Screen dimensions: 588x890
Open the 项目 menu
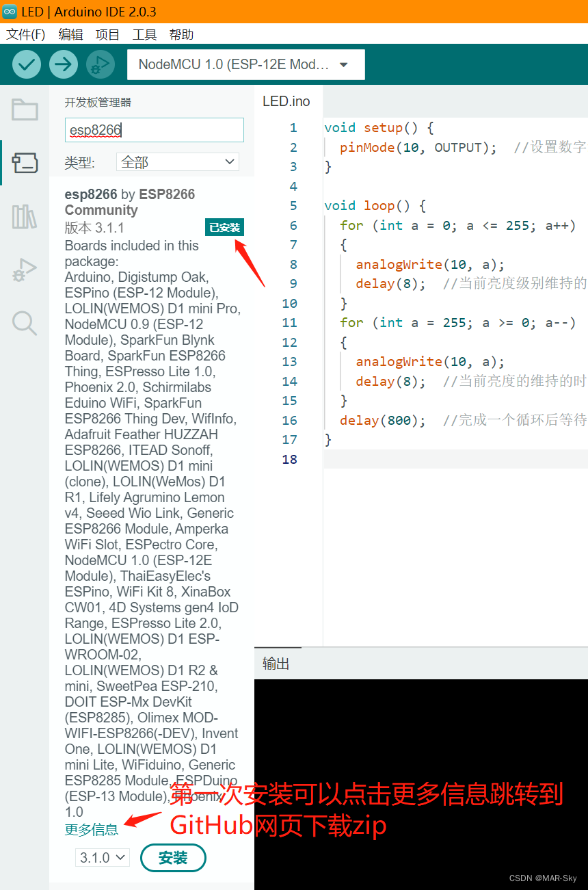(x=107, y=34)
